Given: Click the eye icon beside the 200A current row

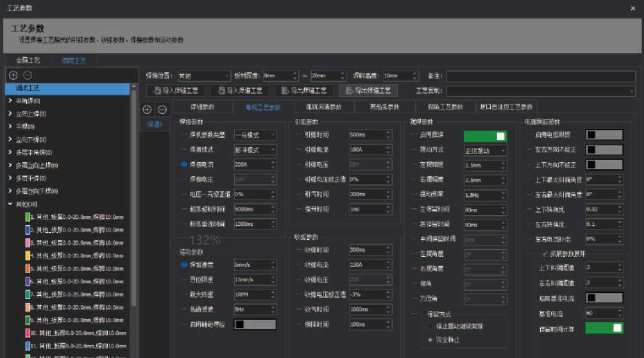Looking at the screenshot, I should point(184,164).
